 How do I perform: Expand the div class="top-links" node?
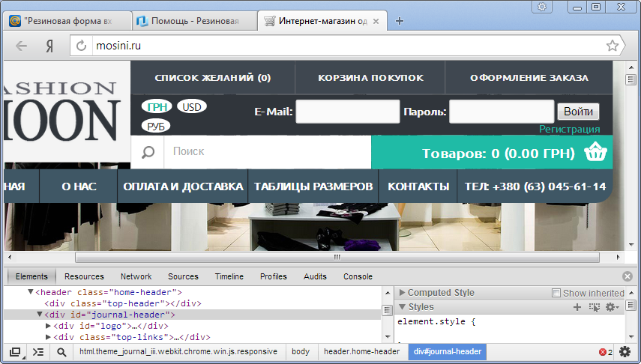pos(48,337)
